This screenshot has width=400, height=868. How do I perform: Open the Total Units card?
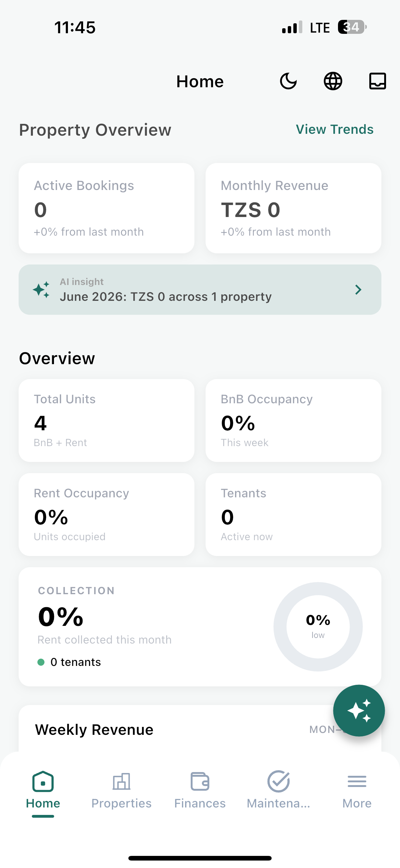click(x=106, y=421)
